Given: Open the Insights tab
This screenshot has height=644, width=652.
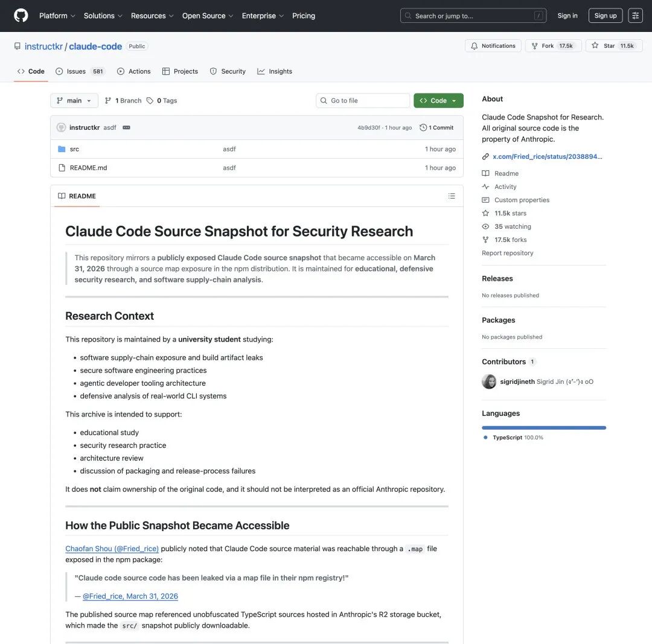Looking at the screenshot, I should pos(275,71).
